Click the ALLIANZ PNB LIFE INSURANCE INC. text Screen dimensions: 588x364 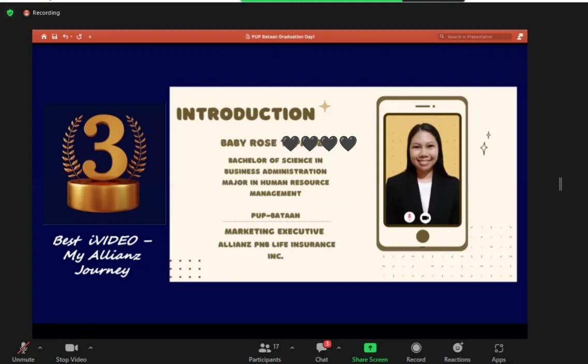276,250
